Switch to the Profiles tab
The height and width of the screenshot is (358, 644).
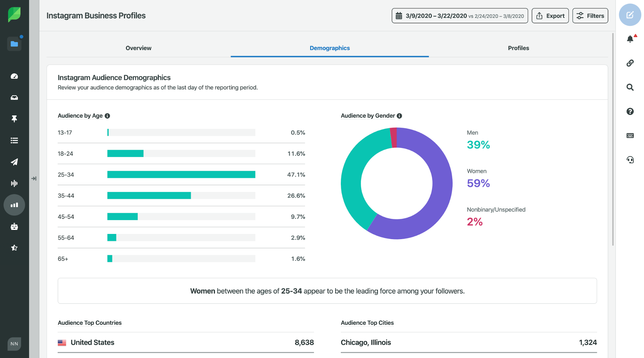click(x=518, y=48)
